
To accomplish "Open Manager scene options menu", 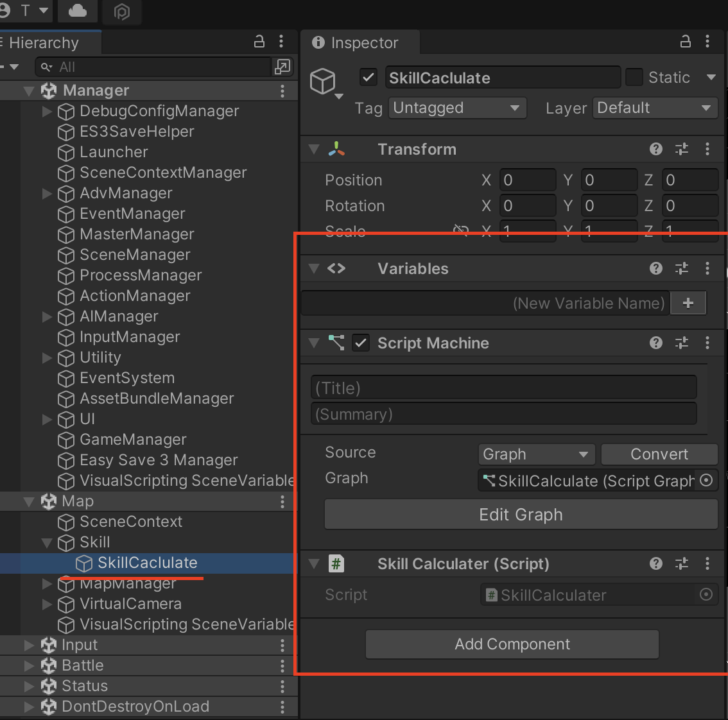I will (x=282, y=90).
